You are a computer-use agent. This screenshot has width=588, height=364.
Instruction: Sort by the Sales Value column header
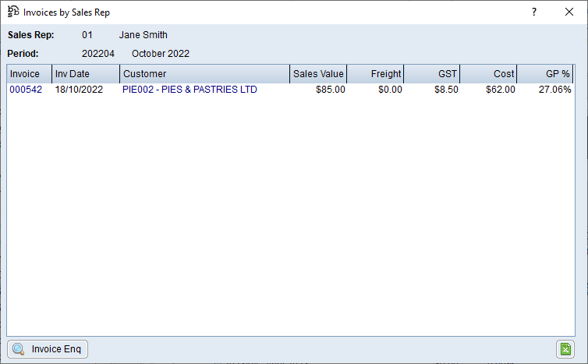pos(318,74)
